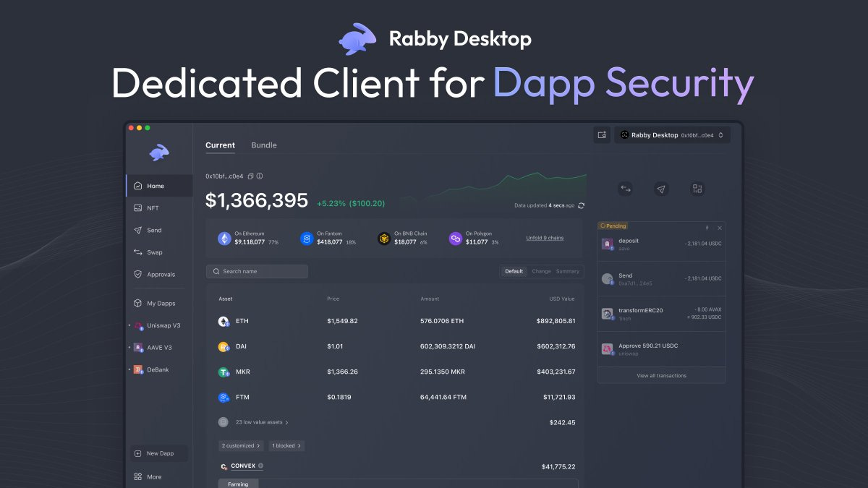Screen dimensions: 868x488
Task: Open the Home sidebar item
Action: 159,186
